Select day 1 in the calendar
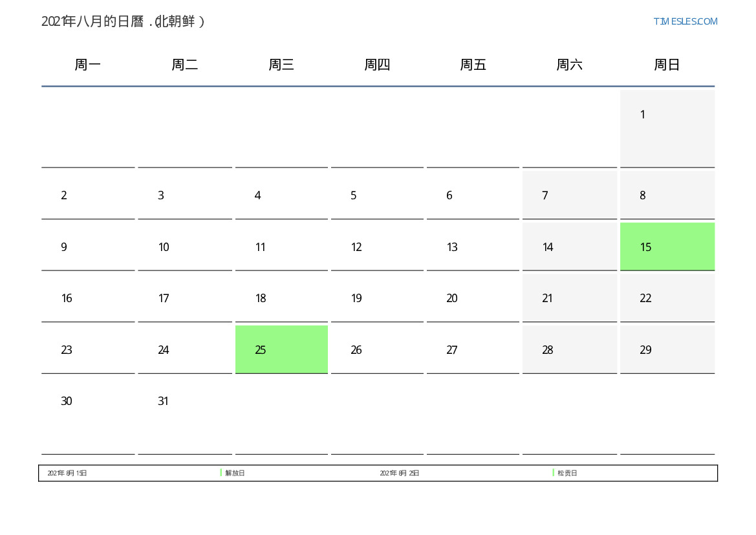756x535 pixels. [x=667, y=129]
